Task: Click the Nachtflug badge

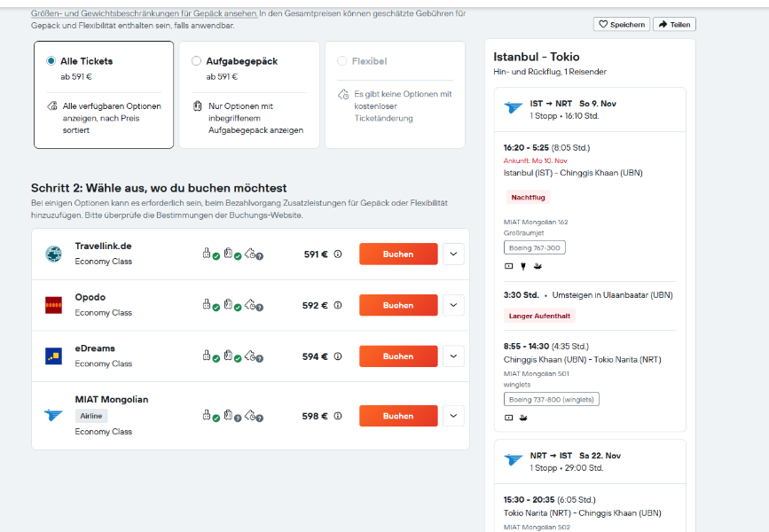Action: coord(529,197)
